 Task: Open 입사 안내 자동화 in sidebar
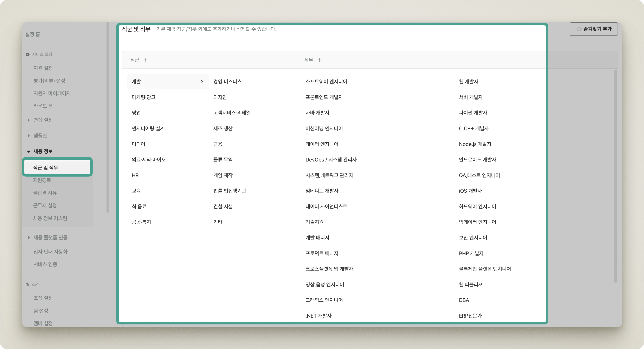click(51, 252)
